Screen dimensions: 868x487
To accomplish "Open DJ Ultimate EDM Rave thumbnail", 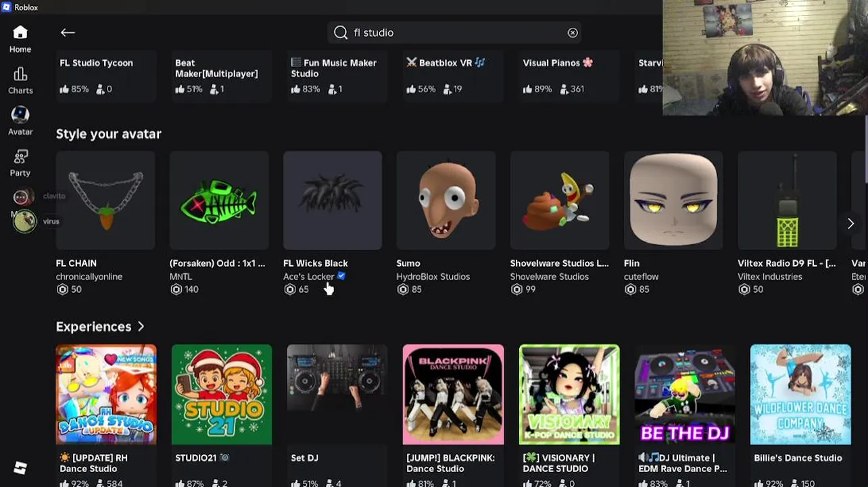I will 685,394.
